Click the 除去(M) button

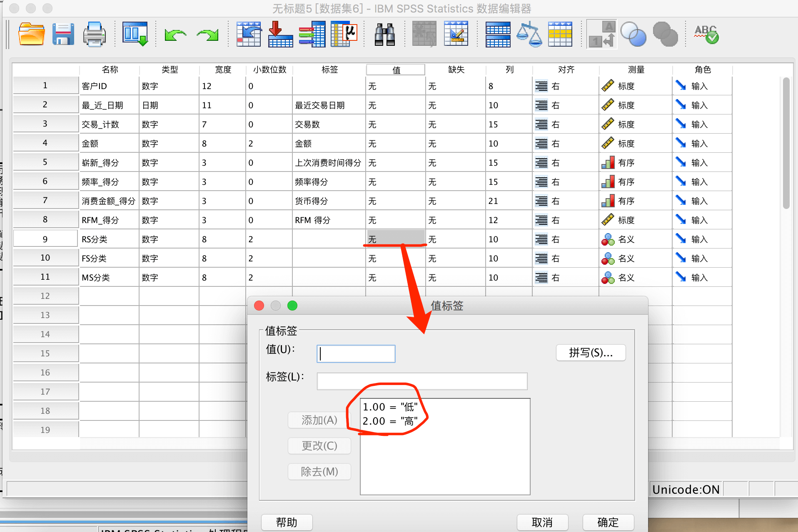pos(319,472)
